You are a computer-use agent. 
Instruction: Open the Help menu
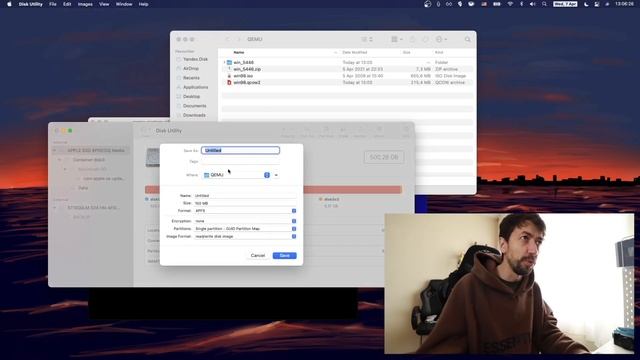(x=143, y=4)
